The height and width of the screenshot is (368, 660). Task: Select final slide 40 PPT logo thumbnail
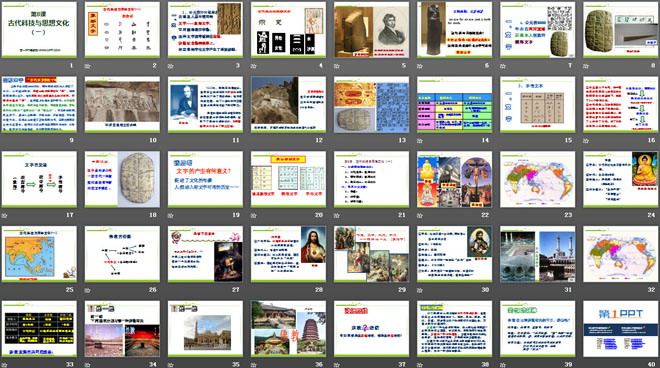pos(620,328)
